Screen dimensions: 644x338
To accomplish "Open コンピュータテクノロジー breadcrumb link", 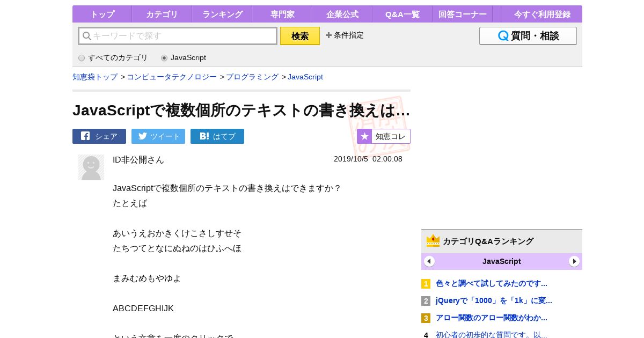I will pyautogui.click(x=172, y=77).
